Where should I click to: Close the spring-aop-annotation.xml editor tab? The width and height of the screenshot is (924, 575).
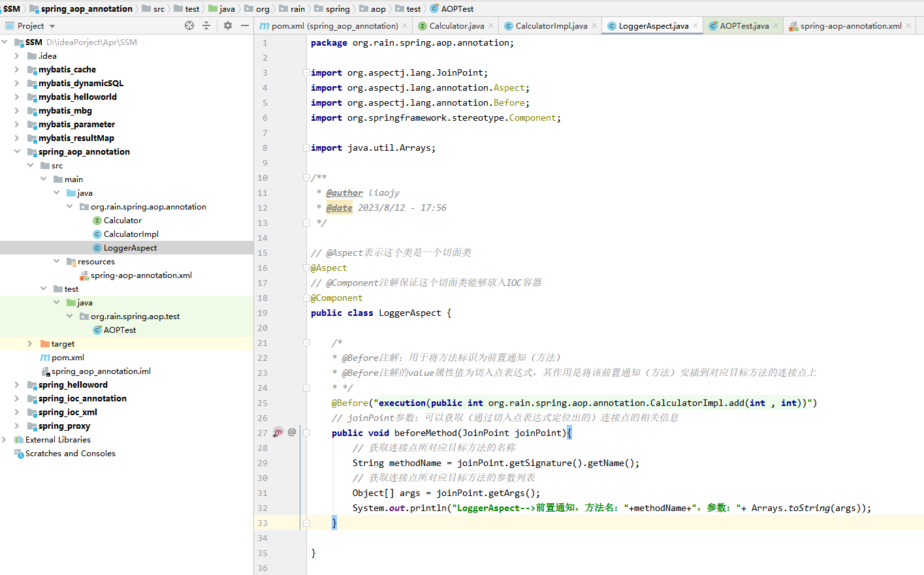[x=908, y=25]
